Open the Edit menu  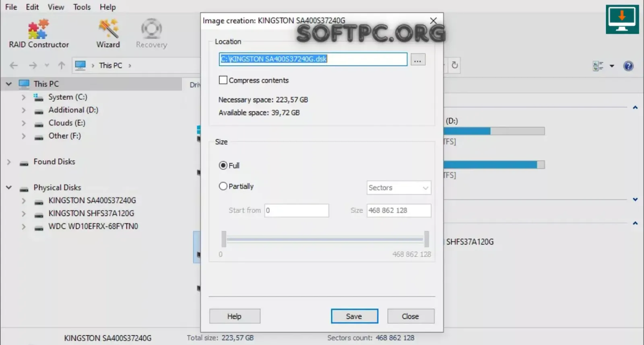32,7
